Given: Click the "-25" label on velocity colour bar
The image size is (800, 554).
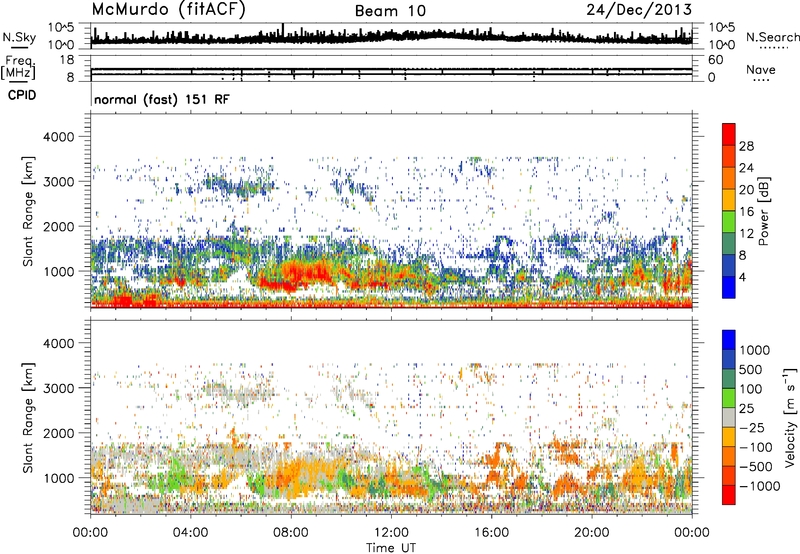Looking at the screenshot, I should (753, 427).
